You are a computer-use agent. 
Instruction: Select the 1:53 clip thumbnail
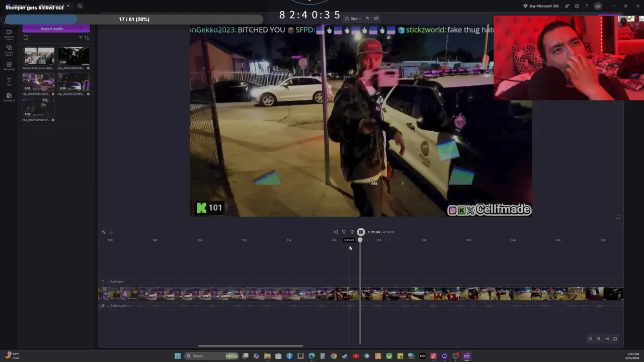[39, 108]
